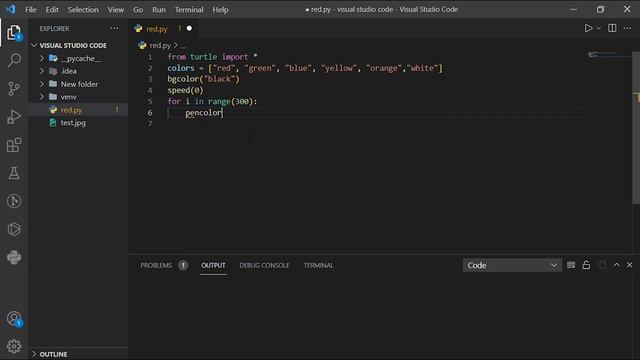This screenshot has width=640, height=360.
Task: Open the Help menu
Action: [x=220, y=9]
